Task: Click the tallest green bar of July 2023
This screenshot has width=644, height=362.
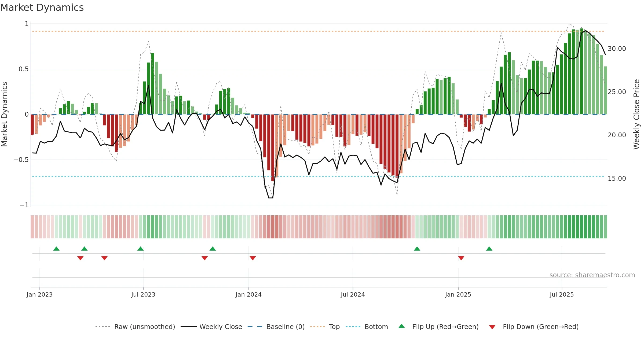Action: [x=152, y=84]
